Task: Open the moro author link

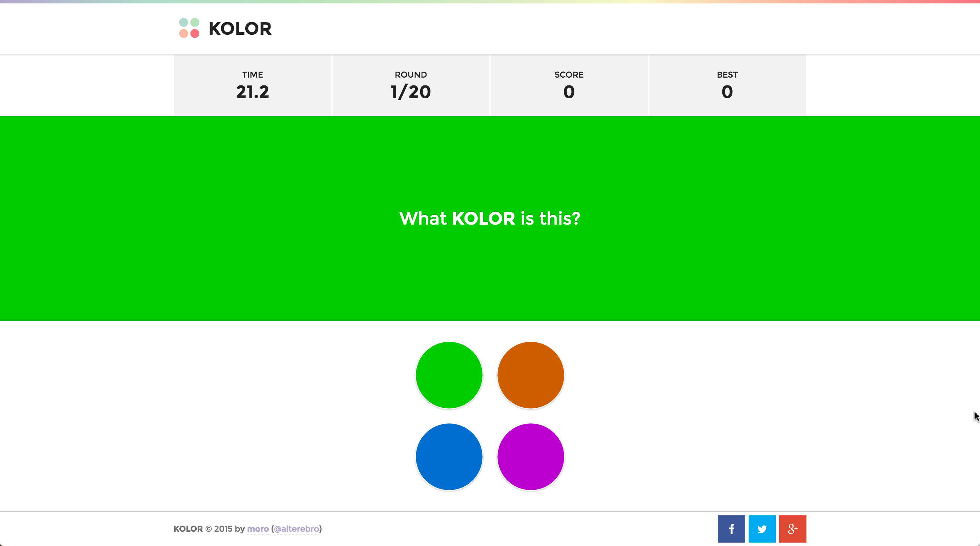Action: point(258,529)
